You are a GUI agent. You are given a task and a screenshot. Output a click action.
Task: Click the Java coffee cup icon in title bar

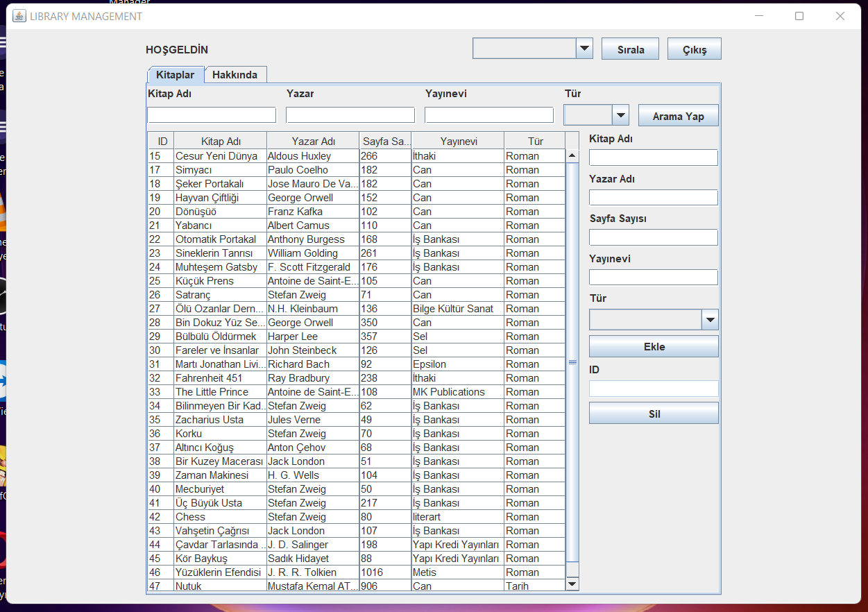click(19, 15)
